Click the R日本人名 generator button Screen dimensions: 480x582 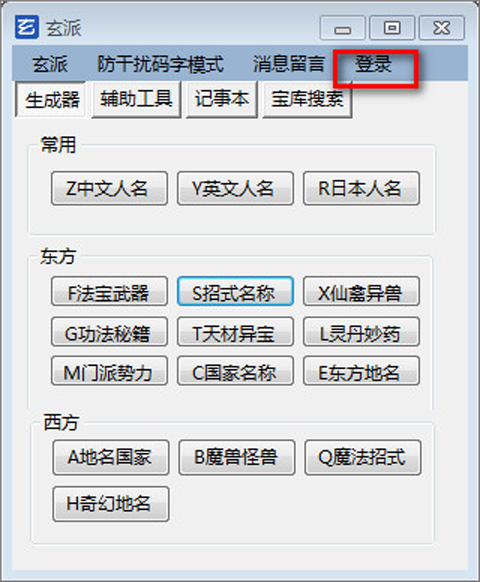click(362, 188)
